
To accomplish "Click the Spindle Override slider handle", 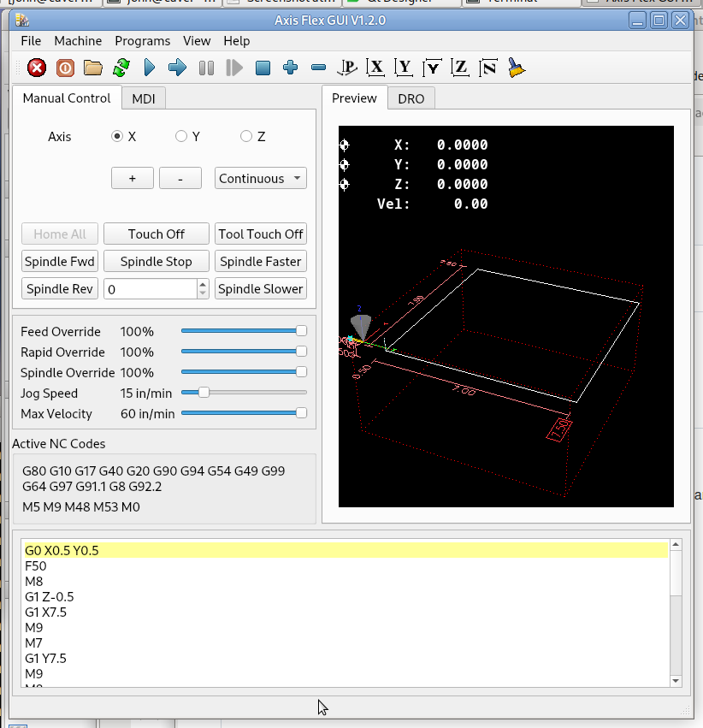I will tap(301, 372).
